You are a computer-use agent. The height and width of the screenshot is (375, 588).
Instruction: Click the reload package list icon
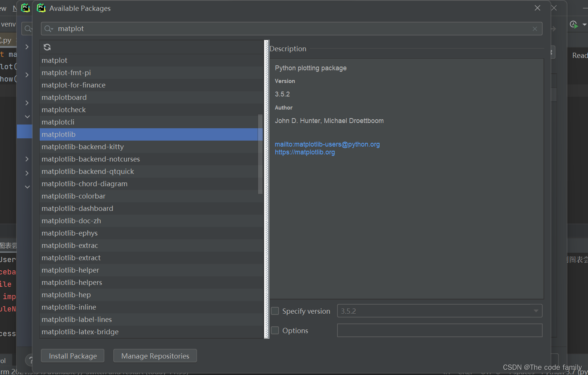tap(47, 47)
